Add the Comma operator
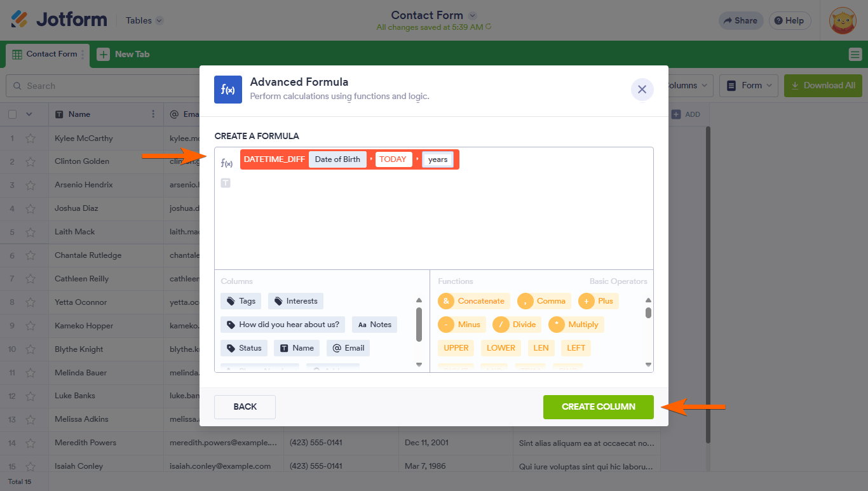 (544, 301)
